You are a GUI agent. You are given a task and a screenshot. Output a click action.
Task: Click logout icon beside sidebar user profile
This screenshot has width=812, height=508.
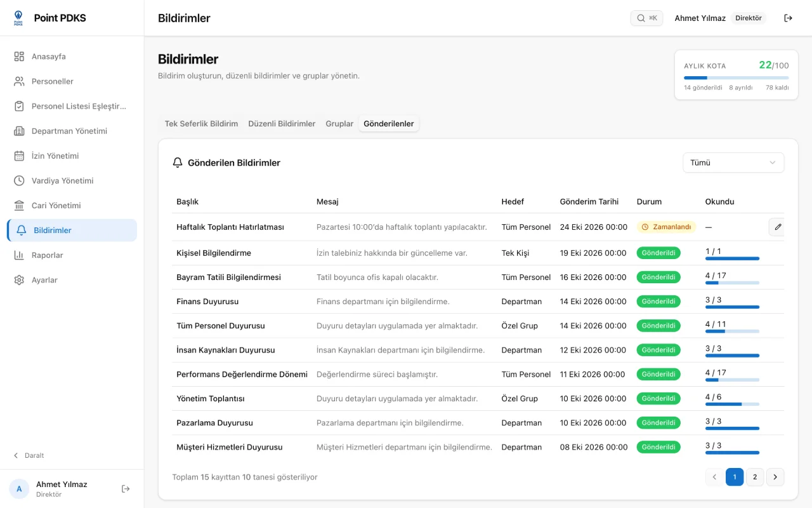tap(126, 488)
